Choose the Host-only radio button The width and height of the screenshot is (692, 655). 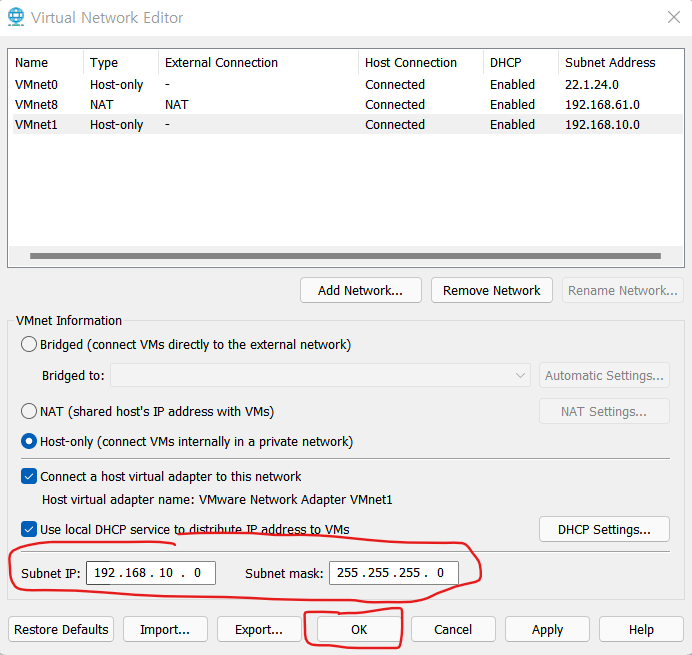[x=29, y=441]
